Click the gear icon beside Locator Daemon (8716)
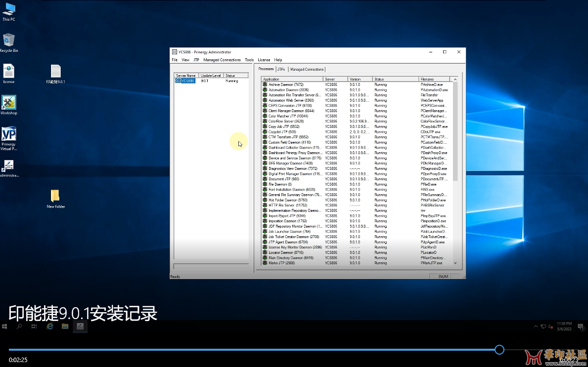The image size is (588, 367). pos(265,252)
